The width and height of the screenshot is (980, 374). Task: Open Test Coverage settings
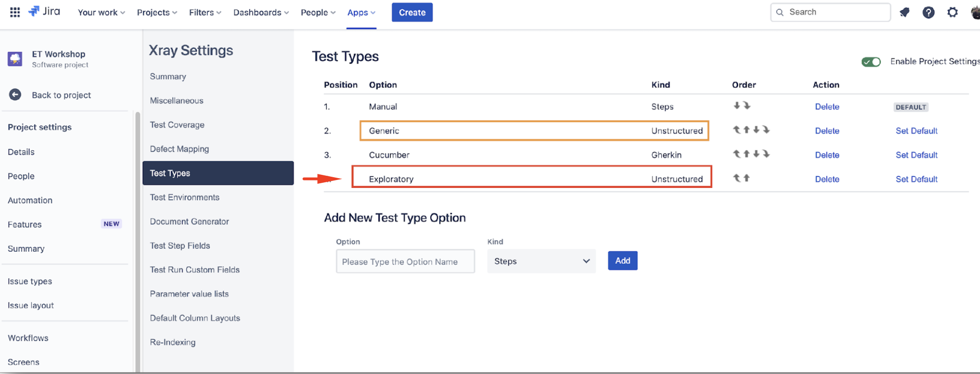pos(177,125)
